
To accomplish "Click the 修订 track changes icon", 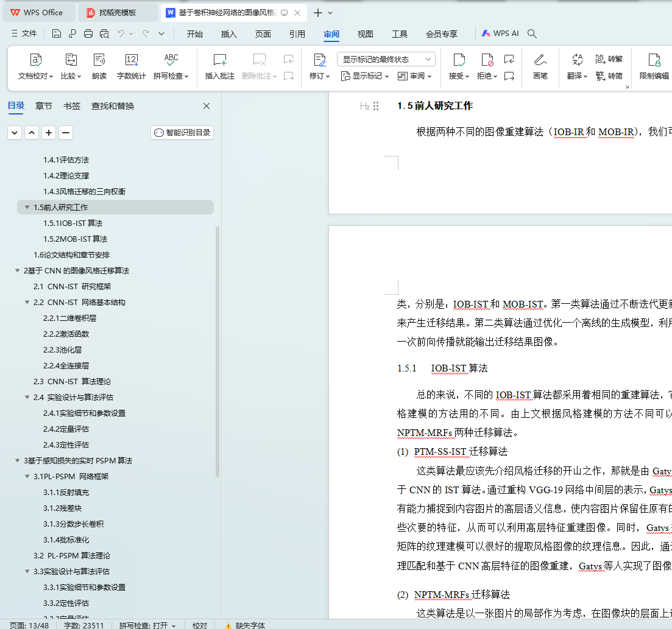I will point(320,60).
